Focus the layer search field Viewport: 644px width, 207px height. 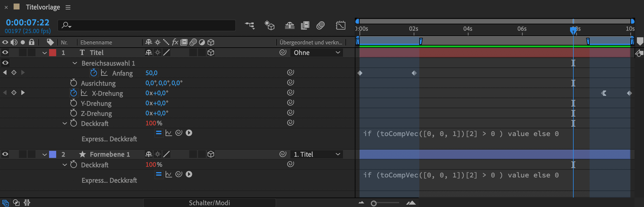pyautogui.click(x=147, y=25)
